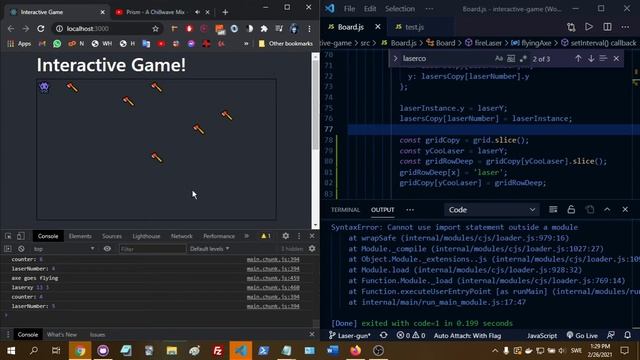
Task: Run code with the play icon
Action: tap(589, 27)
